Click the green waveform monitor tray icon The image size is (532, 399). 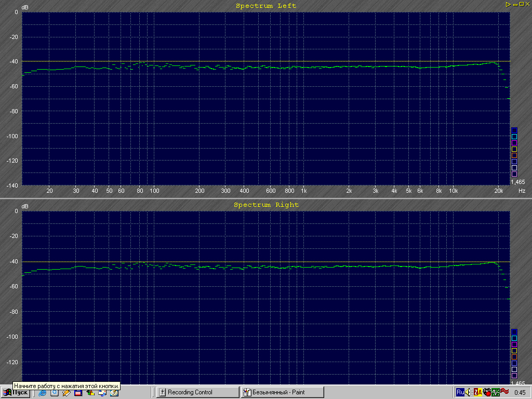pyautogui.click(x=496, y=392)
